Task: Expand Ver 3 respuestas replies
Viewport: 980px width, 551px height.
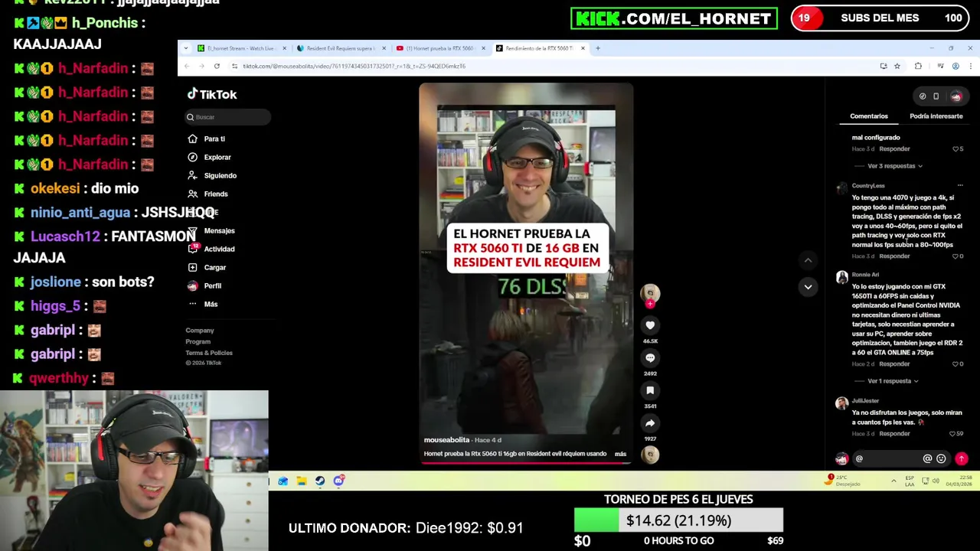Action: pos(894,166)
